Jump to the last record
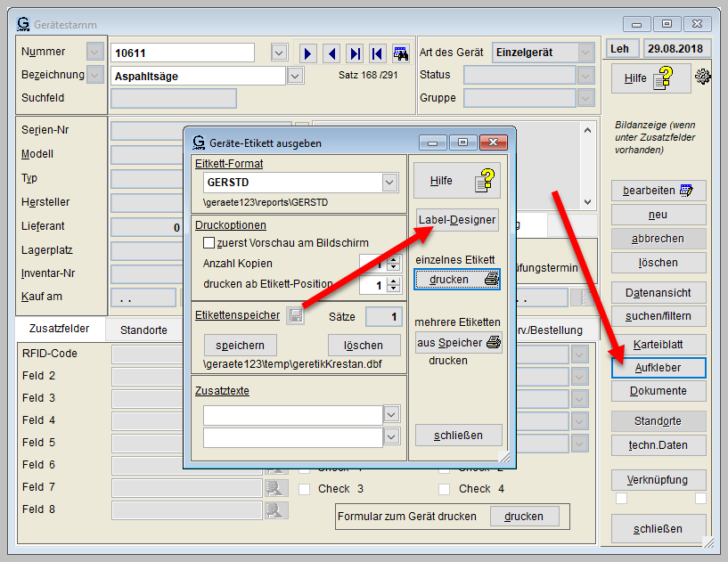728x562 pixels. tap(355, 53)
